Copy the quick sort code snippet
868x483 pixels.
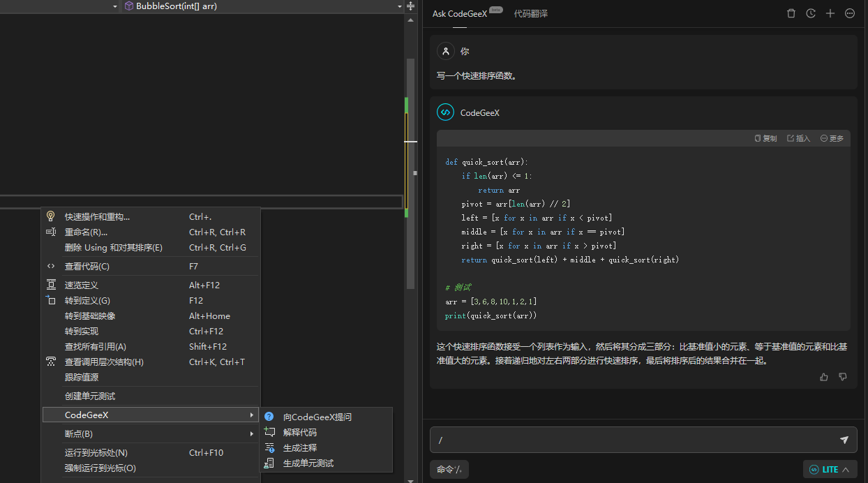[765, 138]
